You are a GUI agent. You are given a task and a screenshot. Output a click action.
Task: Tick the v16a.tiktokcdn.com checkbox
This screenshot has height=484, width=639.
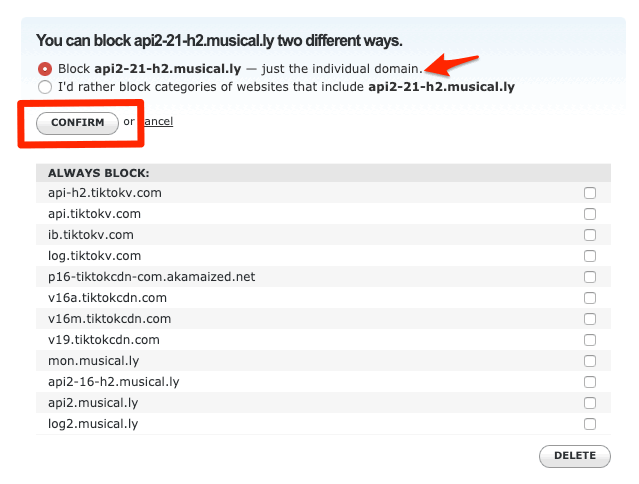pyautogui.click(x=590, y=298)
